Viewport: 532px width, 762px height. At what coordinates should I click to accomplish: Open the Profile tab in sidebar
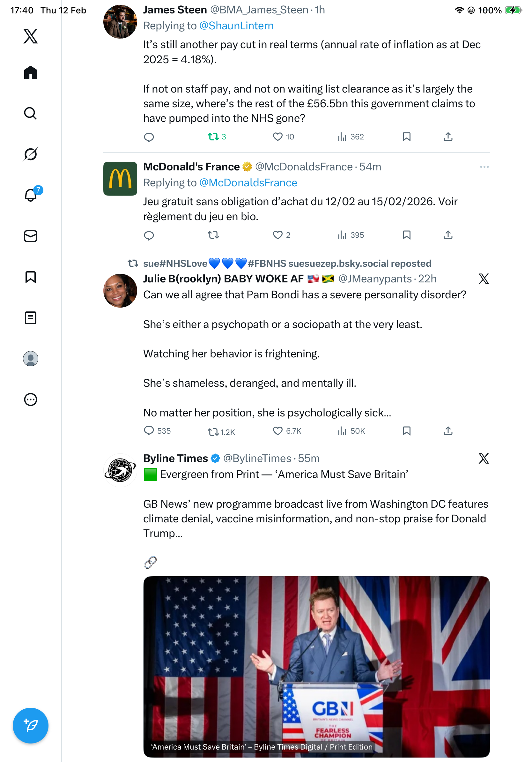pyautogui.click(x=31, y=358)
